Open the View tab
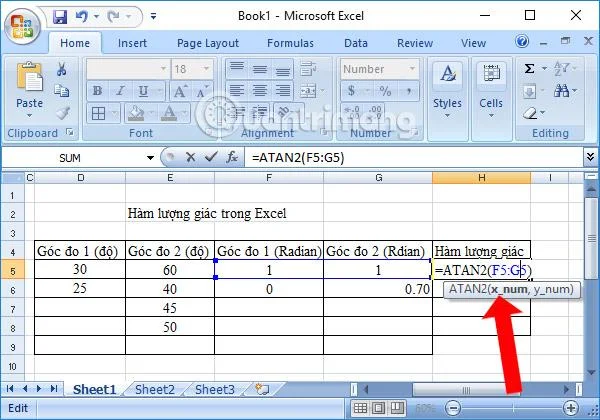This screenshot has height=420, width=600. pos(473,43)
